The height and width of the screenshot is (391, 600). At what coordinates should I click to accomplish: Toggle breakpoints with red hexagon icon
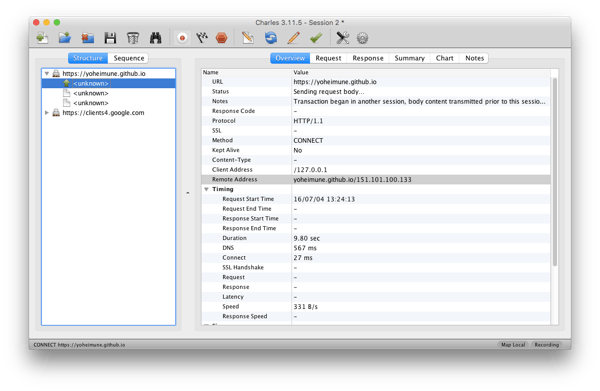222,38
